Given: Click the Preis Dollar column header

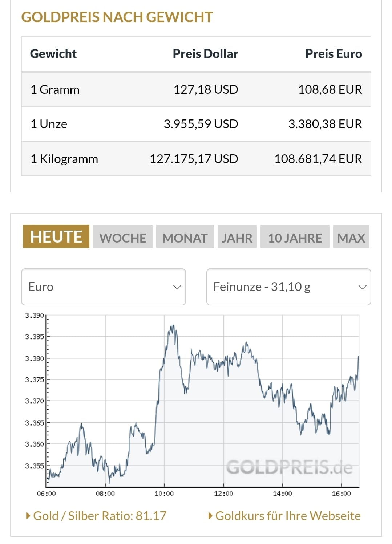Looking at the screenshot, I should coord(205,54).
